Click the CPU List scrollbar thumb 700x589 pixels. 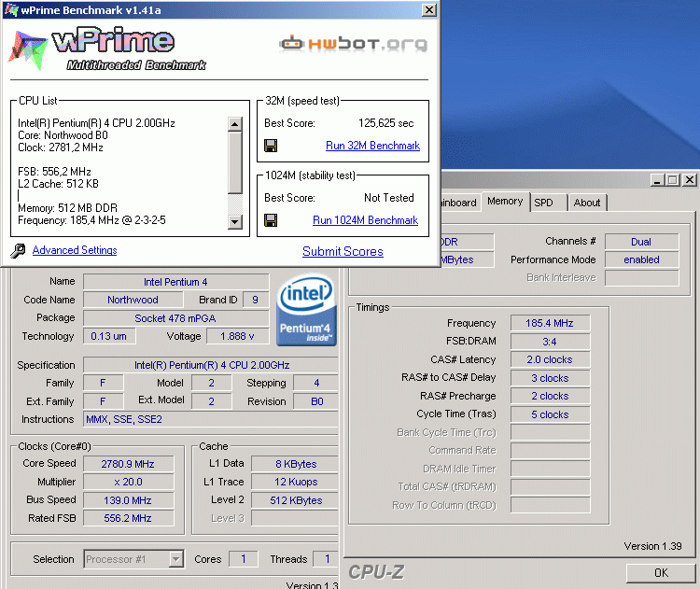(235, 163)
